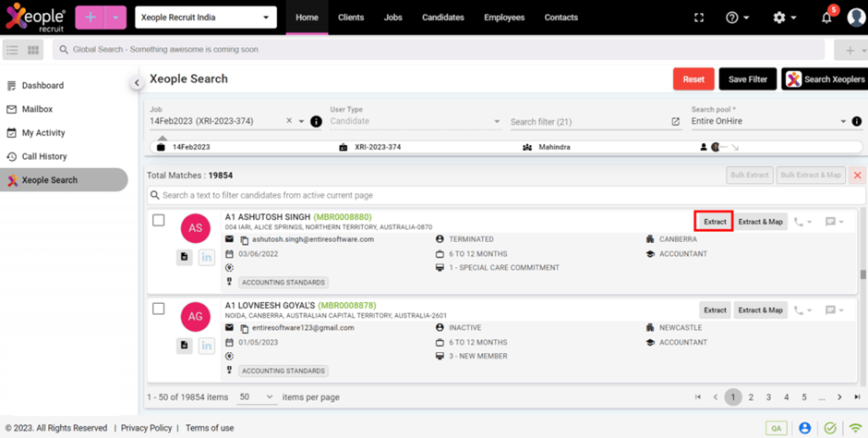Open Lovneesh Goyal's LinkedIn icon
This screenshot has height=438, width=868.
click(207, 346)
